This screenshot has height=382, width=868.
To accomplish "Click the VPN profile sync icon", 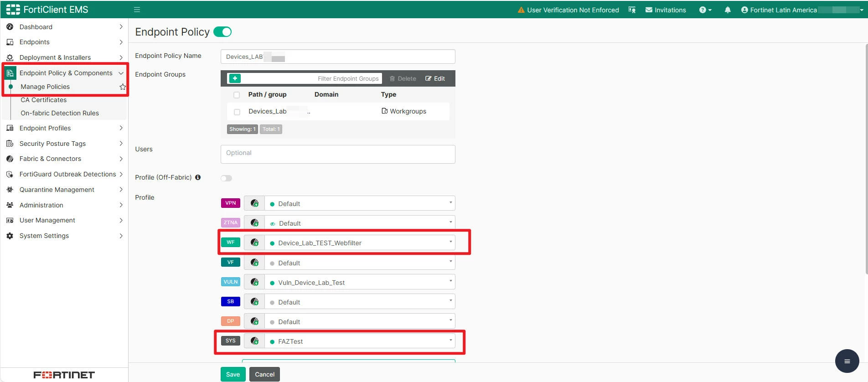I will 254,203.
